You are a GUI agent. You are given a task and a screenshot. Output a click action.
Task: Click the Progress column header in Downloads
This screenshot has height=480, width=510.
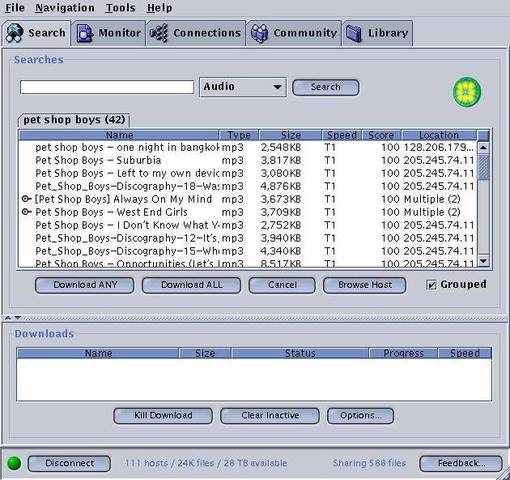point(403,353)
